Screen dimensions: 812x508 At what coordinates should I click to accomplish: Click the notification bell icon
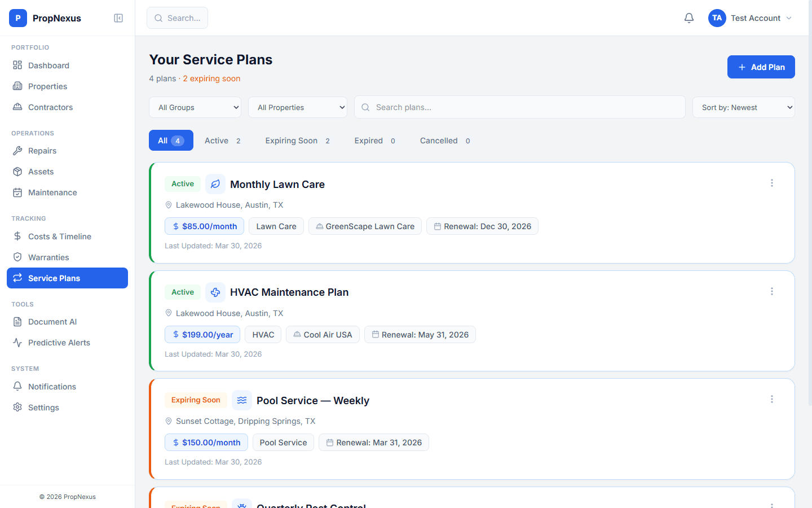(689, 17)
